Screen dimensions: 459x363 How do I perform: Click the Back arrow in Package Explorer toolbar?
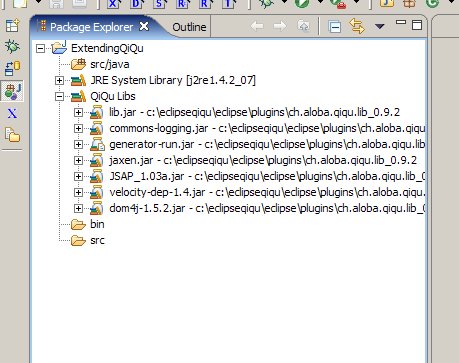[257, 26]
